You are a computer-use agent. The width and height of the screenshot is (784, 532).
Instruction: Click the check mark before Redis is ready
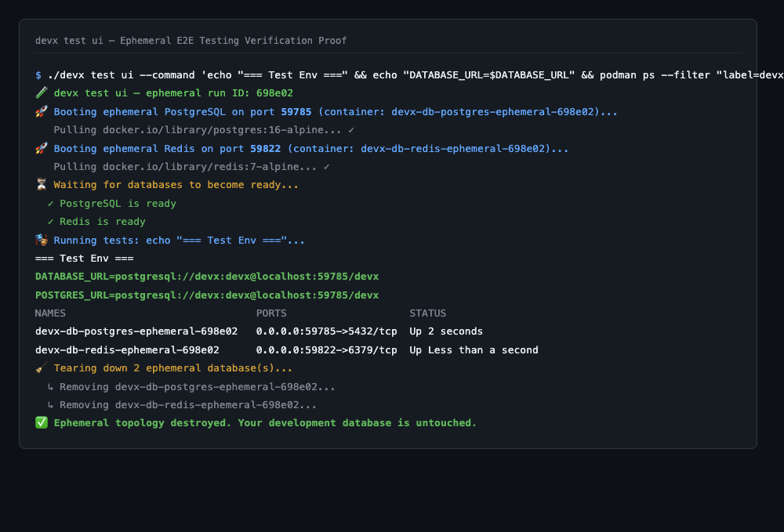tap(50, 221)
